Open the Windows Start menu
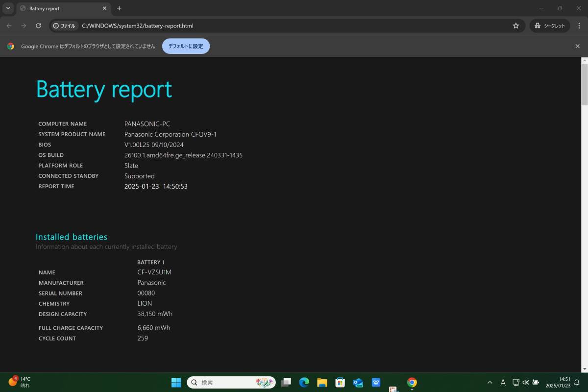This screenshot has height=392, width=588. click(x=176, y=382)
